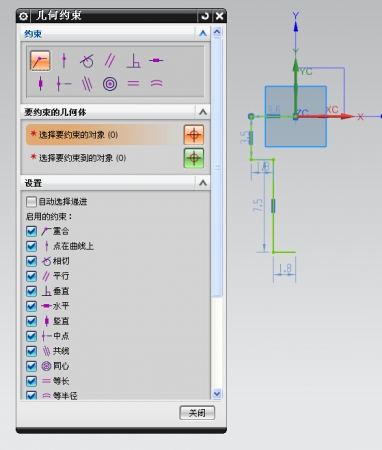The height and width of the screenshot is (450, 382).
Task: Toggle the 垂直 constraint checkbox
Action: coord(31,291)
